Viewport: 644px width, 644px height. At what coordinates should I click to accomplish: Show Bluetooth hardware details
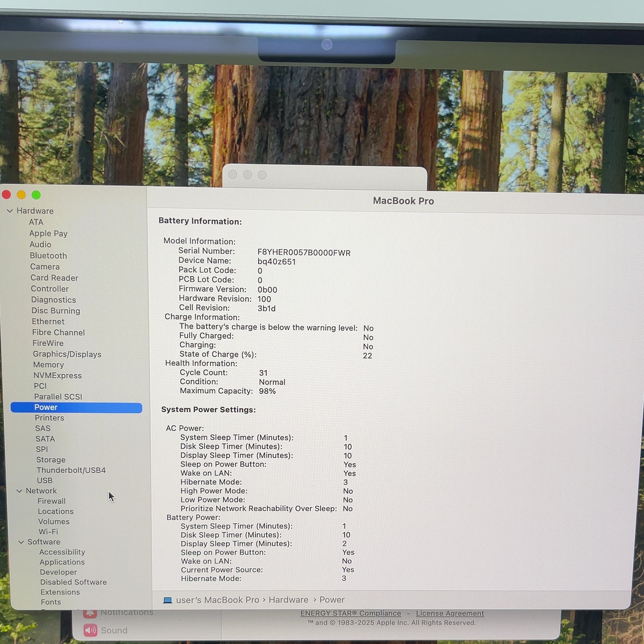(48, 256)
